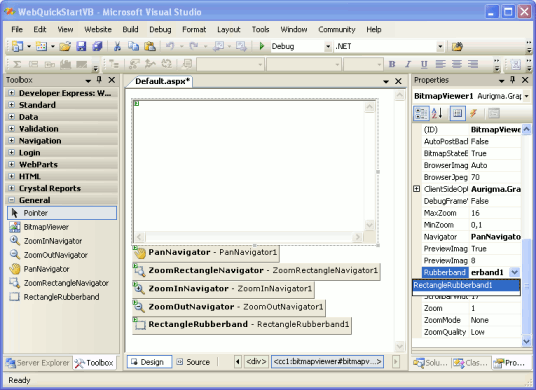Switch to Design view
Viewport: 536px width, 390px height.
point(149,362)
